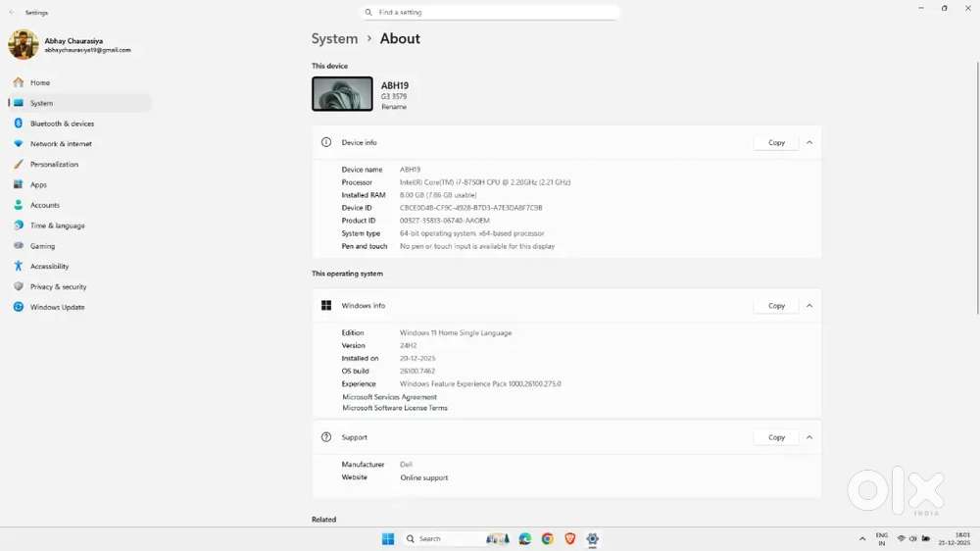Launch Brave browser from the taskbar

[x=569, y=538]
